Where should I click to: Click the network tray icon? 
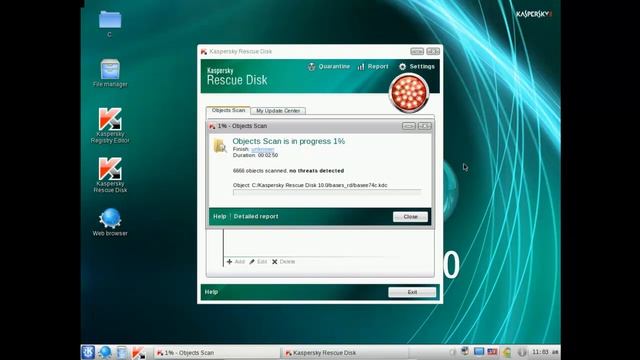tap(465, 351)
